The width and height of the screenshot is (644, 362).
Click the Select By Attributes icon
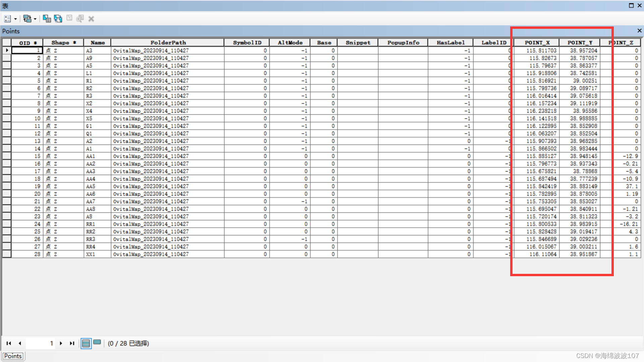47,19
